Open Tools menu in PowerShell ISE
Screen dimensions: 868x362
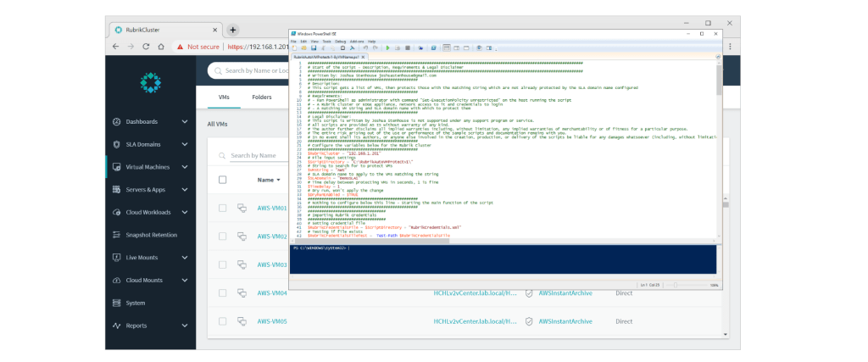point(326,42)
